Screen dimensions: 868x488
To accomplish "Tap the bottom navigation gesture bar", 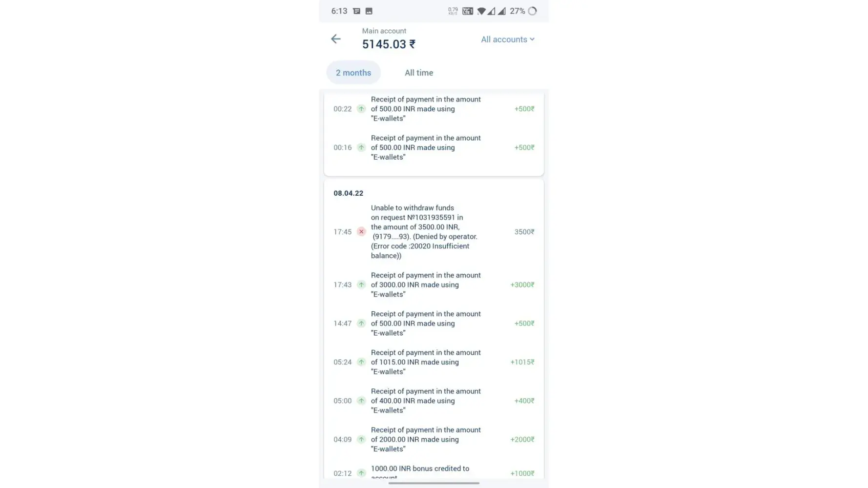I will click(434, 483).
